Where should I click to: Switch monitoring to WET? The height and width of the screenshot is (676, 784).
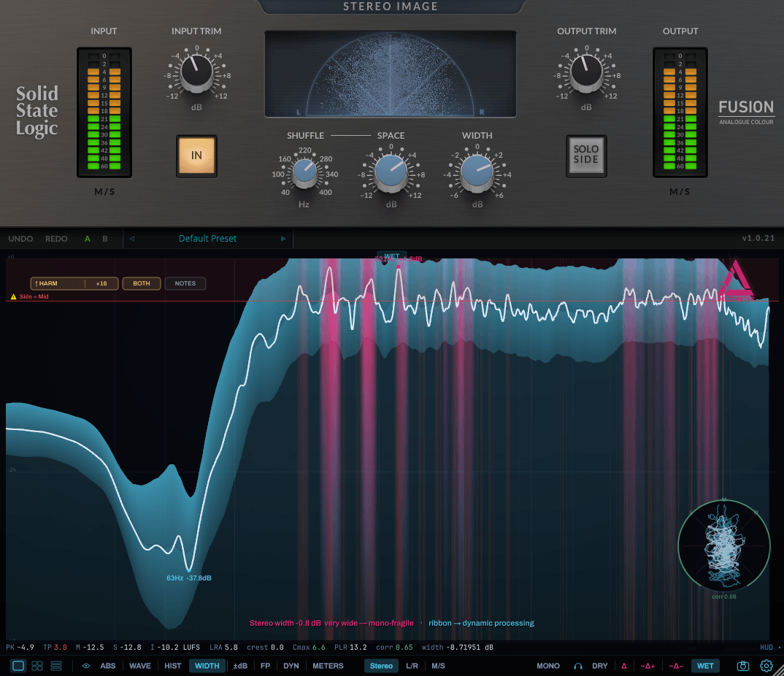pyautogui.click(x=705, y=666)
